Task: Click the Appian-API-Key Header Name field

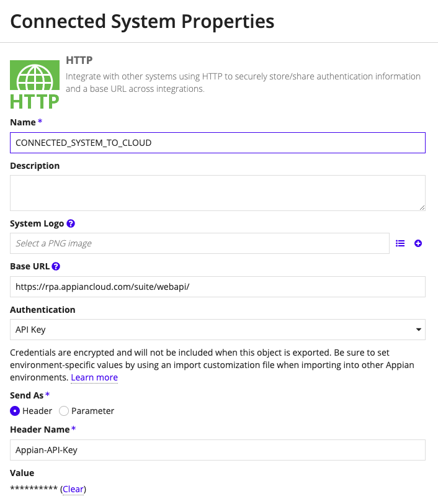Action: coord(217,450)
